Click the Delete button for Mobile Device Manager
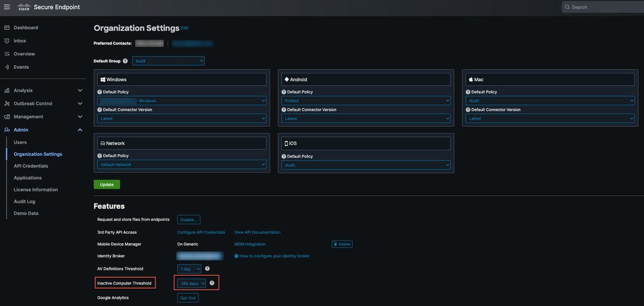The height and width of the screenshot is (306, 644). coord(342,244)
